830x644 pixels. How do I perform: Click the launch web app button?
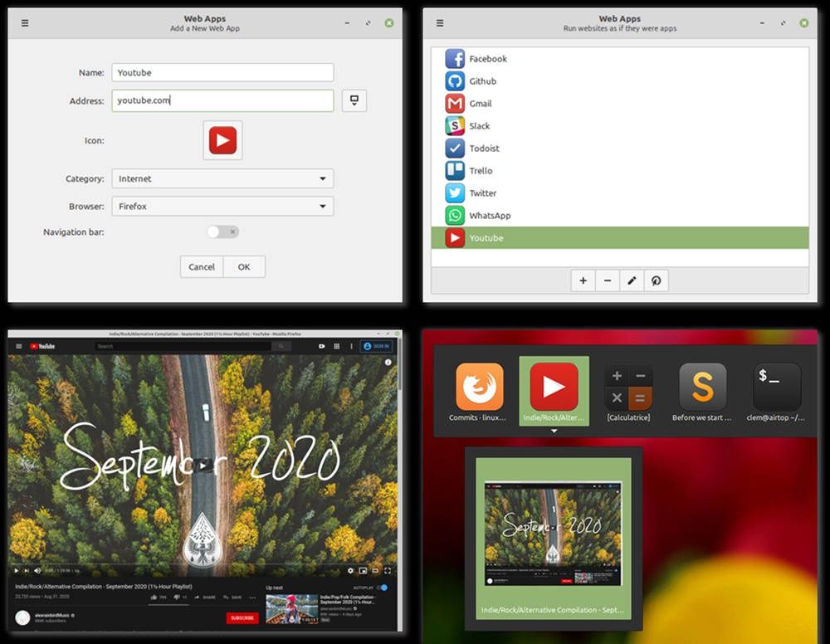[x=656, y=281]
